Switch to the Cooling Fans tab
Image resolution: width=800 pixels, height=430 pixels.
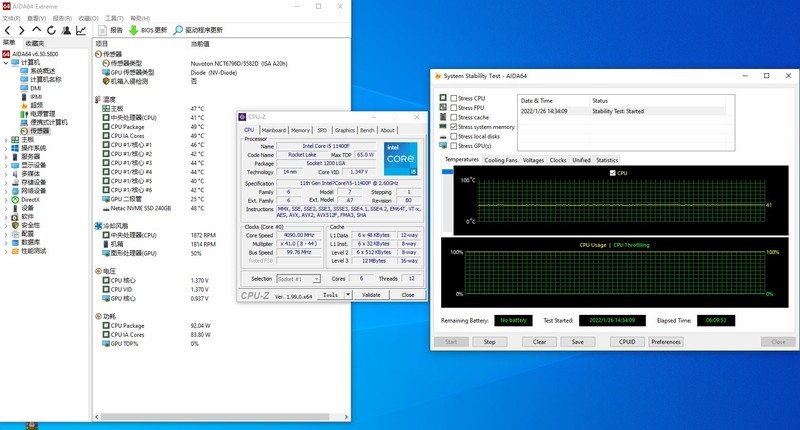click(x=500, y=160)
